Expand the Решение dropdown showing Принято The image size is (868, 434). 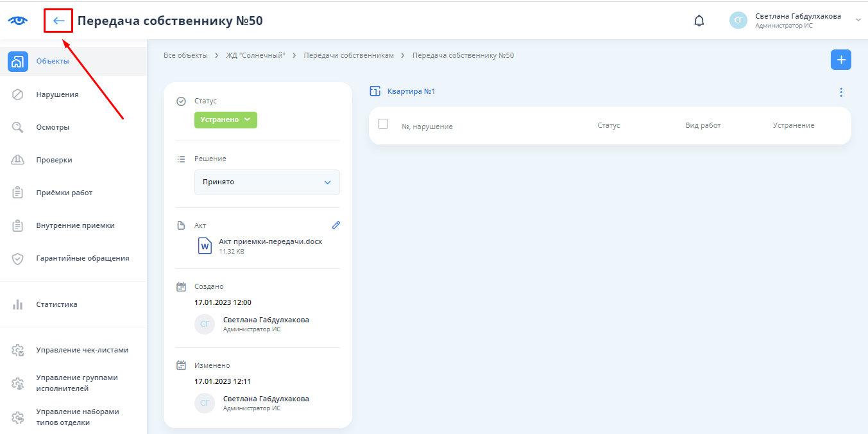[x=267, y=182]
